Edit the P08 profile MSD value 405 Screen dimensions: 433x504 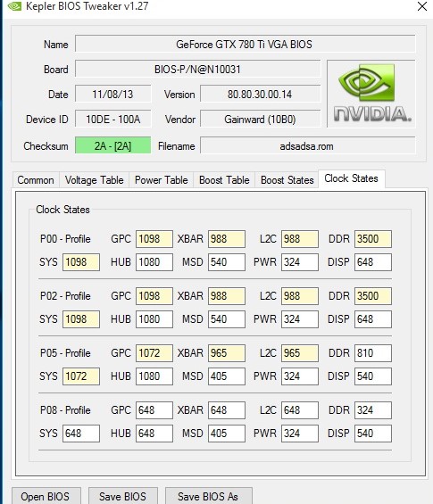227,434
